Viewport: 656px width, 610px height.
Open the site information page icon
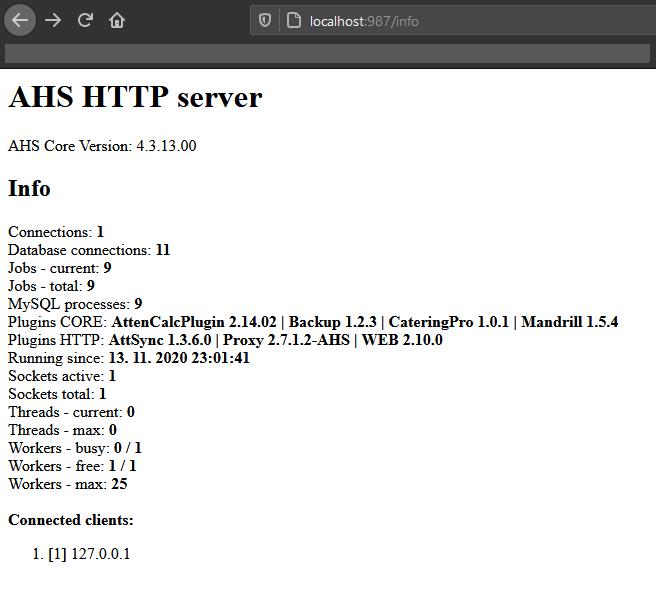[293, 20]
